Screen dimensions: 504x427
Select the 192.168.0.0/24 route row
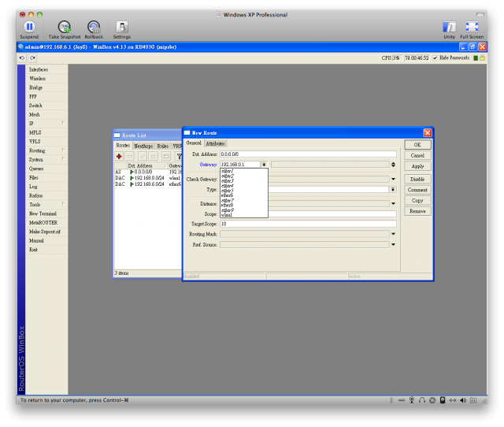[148, 178]
